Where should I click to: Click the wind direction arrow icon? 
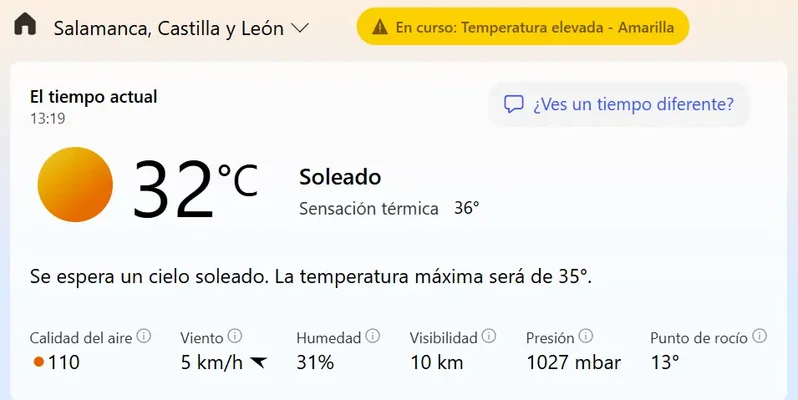click(x=259, y=362)
